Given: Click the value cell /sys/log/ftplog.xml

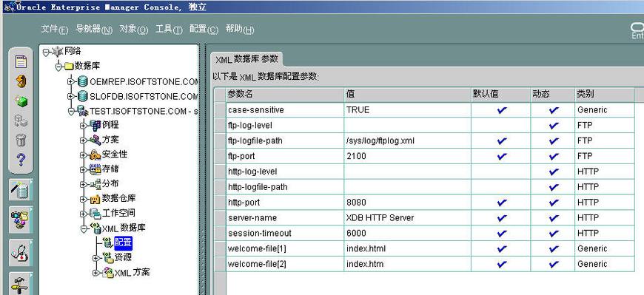Looking at the screenshot, I should pos(407,140).
